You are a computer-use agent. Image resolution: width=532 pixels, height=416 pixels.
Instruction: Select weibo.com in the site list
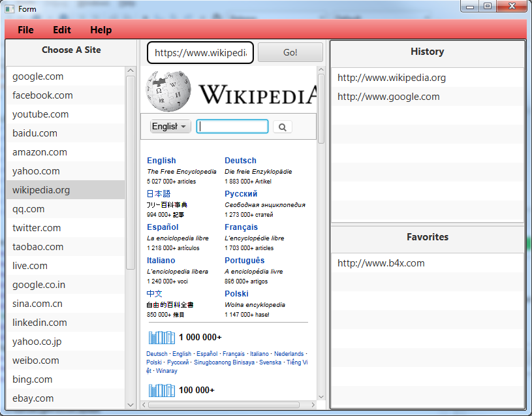point(65,360)
